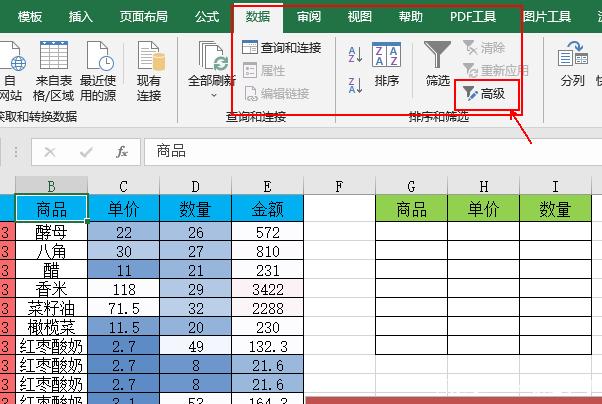This screenshot has height=404, width=602.
Task: Click the amount cell 572
Action: click(268, 232)
